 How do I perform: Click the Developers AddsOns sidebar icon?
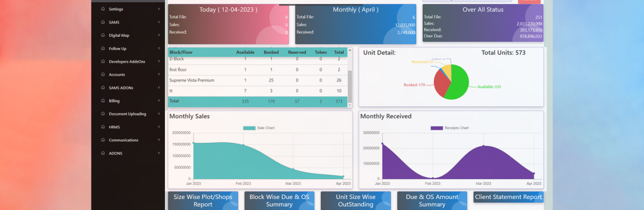coord(103,61)
